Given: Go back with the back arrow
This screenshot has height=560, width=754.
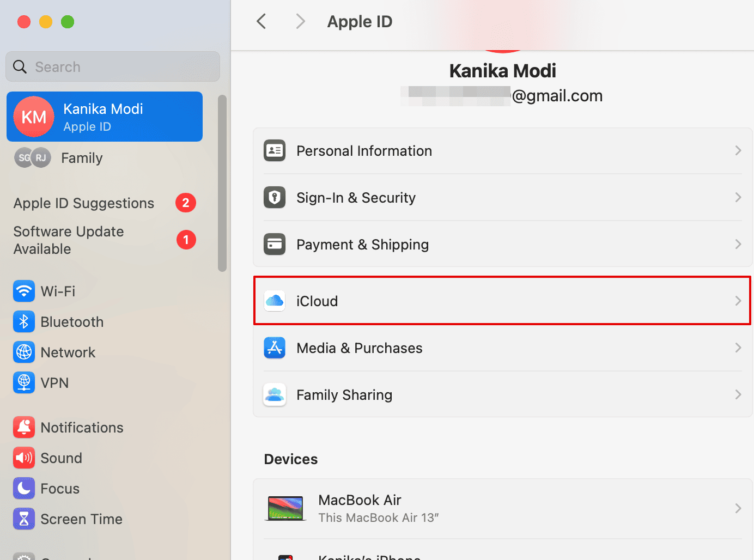Looking at the screenshot, I should point(262,22).
